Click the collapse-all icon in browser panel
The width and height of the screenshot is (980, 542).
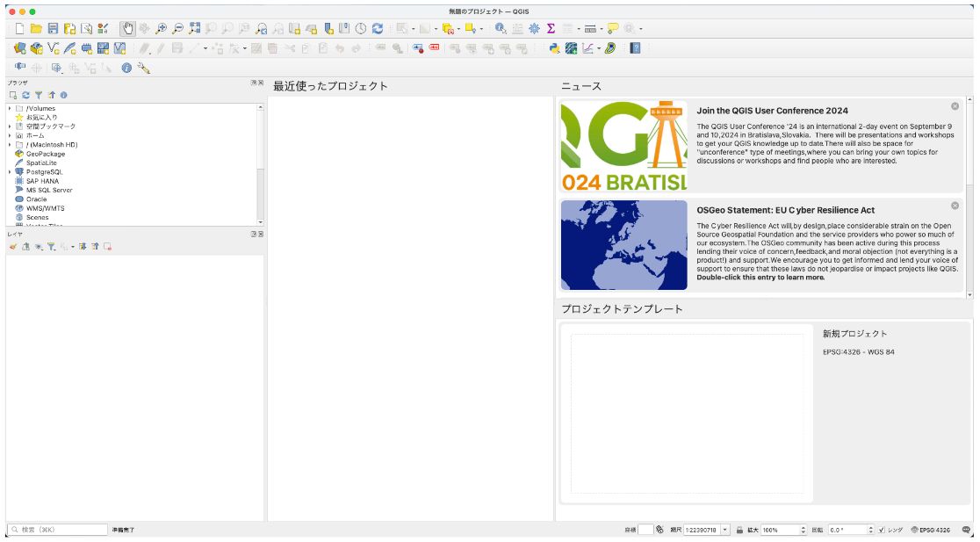click(x=51, y=95)
